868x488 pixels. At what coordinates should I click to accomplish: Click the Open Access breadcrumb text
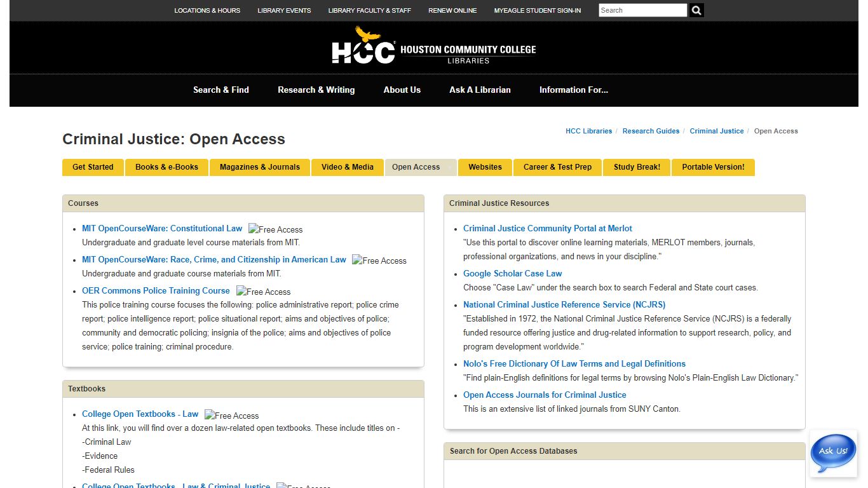[x=776, y=131]
